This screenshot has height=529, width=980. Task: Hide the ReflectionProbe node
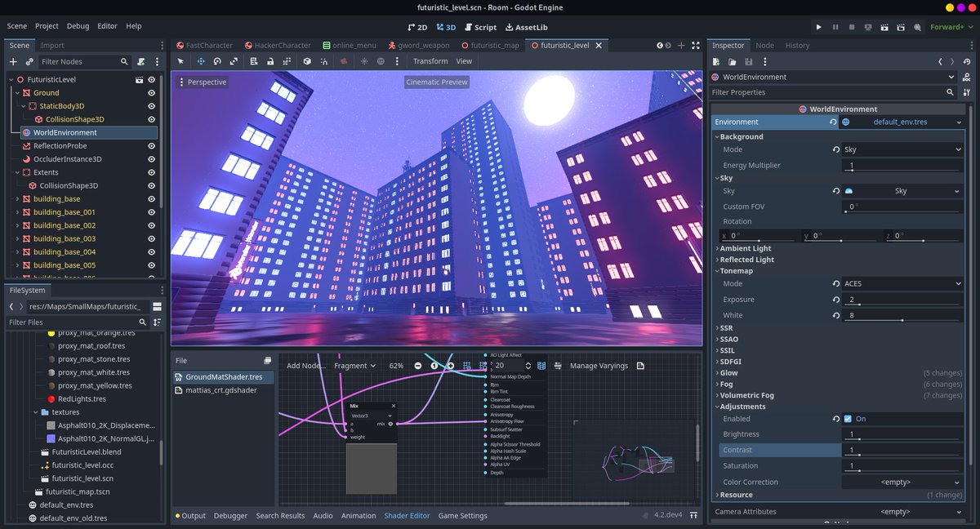point(151,145)
